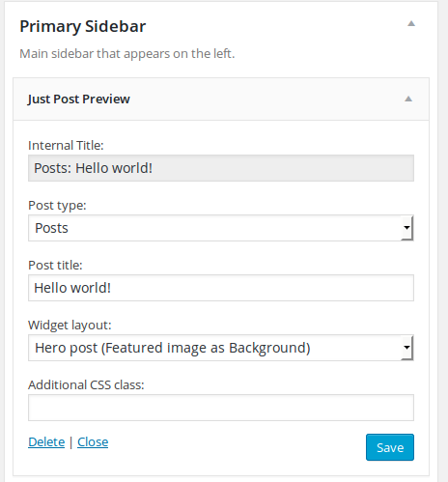Screen dimensions: 448x482
Task: Click the Internal Title label
Action: click(x=66, y=146)
